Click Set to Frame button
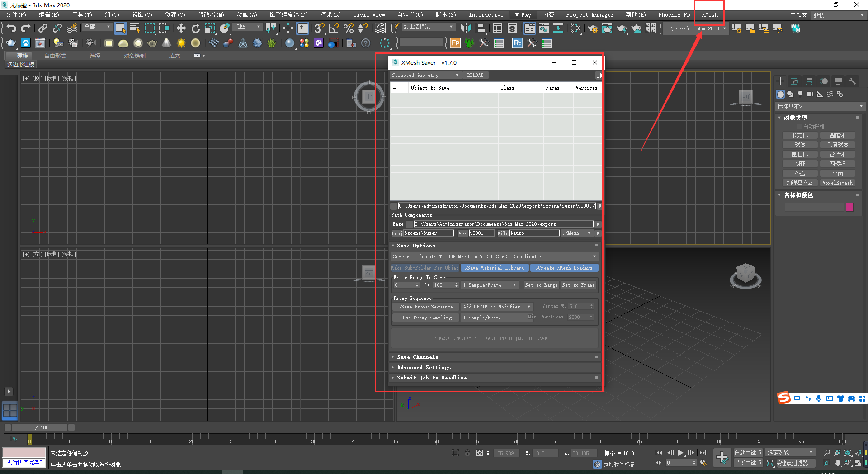This screenshot has width=868, height=474. tap(578, 285)
